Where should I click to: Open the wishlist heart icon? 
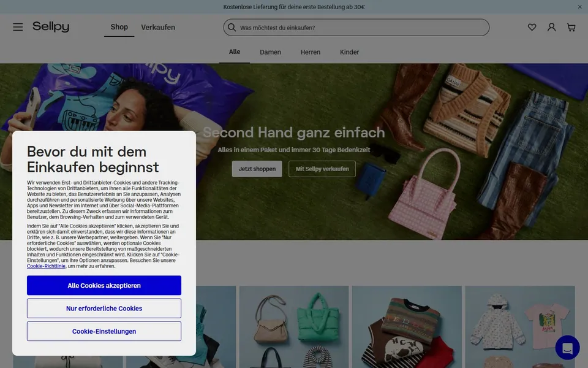(x=532, y=27)
